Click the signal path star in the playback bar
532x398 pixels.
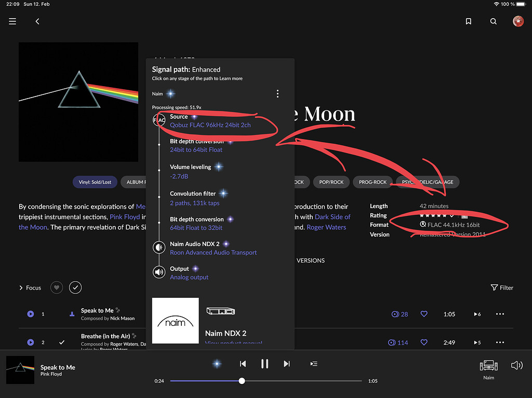coord(217,364)
